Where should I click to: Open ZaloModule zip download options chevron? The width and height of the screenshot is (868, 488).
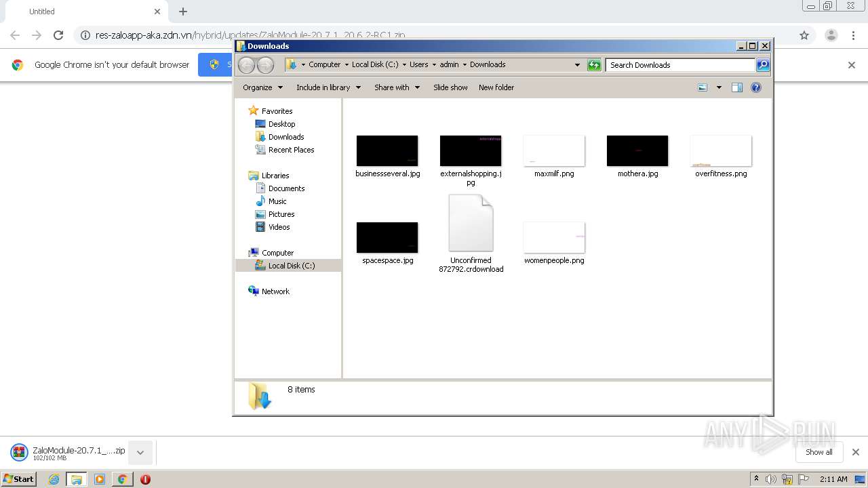(x=140, y=453)
